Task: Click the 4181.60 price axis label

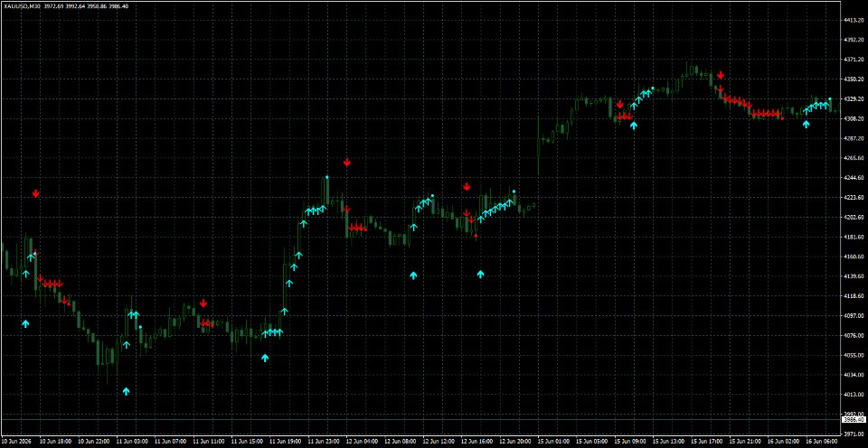Action: point(854,237)
